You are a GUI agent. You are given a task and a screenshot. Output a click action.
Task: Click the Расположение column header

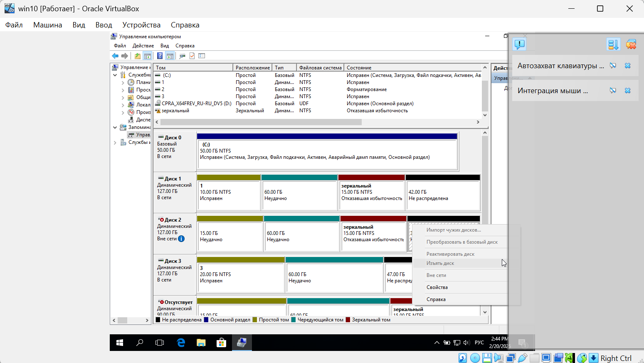[252, 67]
